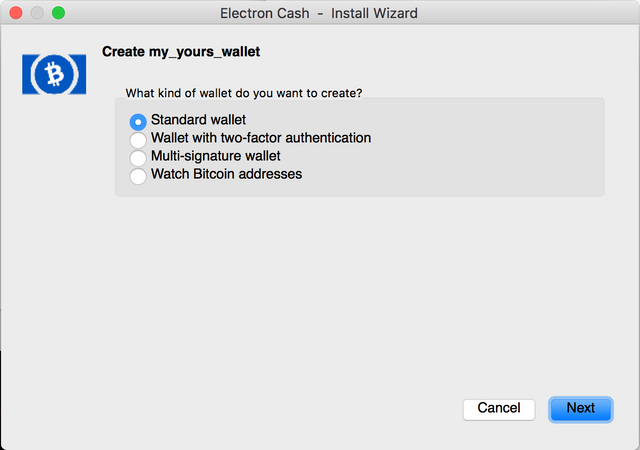Select the Standard wallet radio button
The height and width of the screenshot is (450, 640).
pyautogui.click(x=138, y=121)
